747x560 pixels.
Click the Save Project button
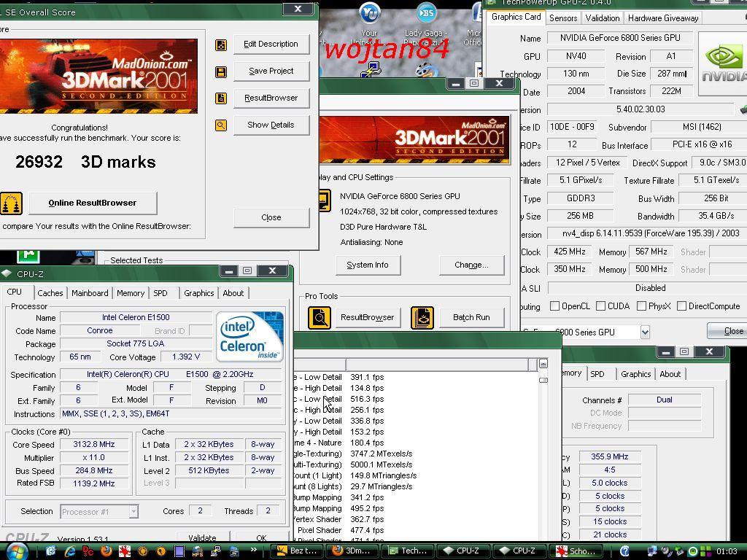[x=271, y=71]
